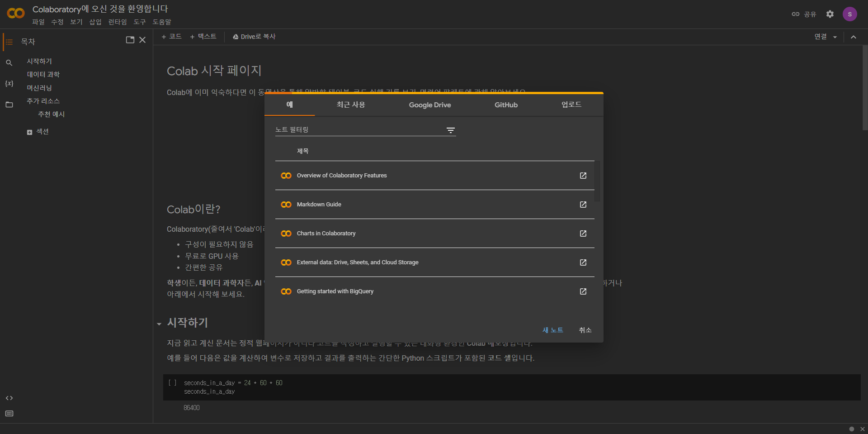Add a section via the 섹션 plus icon
This screenshot has height=434, width=868.
point(29,132)
